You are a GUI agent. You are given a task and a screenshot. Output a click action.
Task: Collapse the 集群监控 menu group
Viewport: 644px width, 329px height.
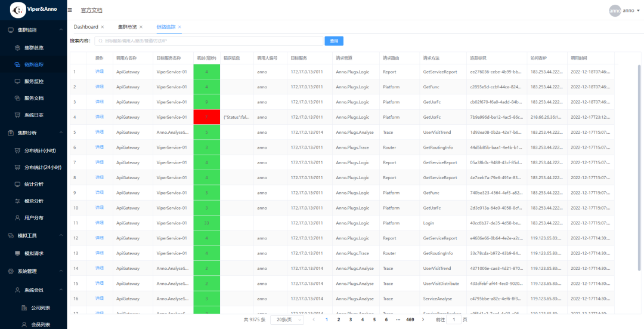point(33,30)
